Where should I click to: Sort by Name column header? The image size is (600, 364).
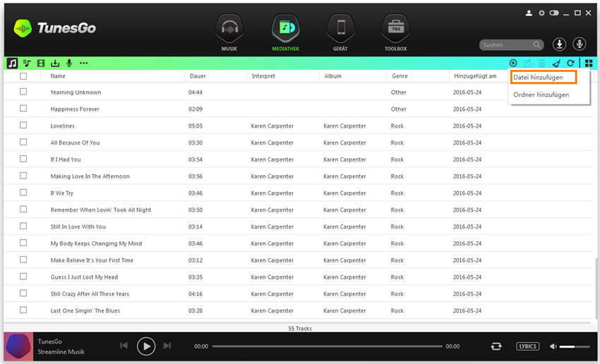tap(58, 76)
